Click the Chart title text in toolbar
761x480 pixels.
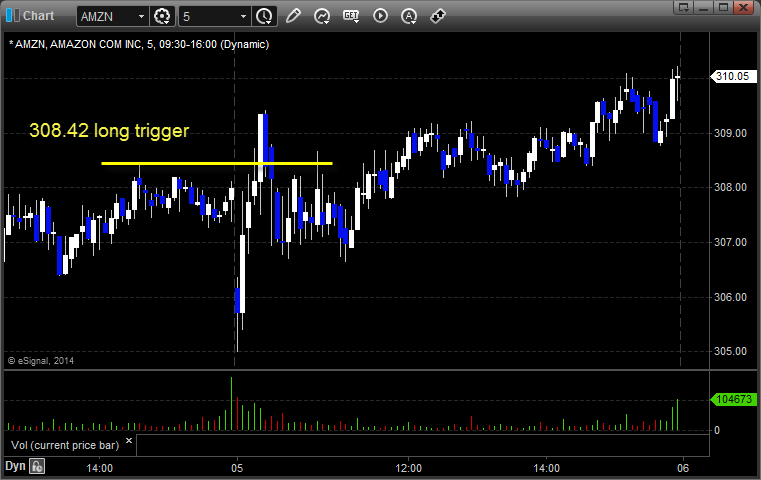[38, 16]
